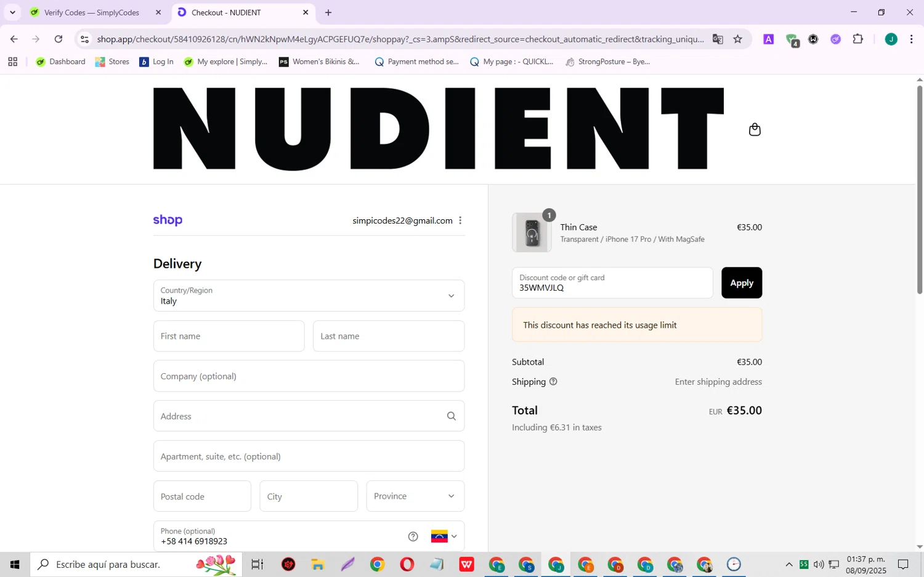Open File Explorer from the taskbar
924x577 pixels.
pos(318,564)
